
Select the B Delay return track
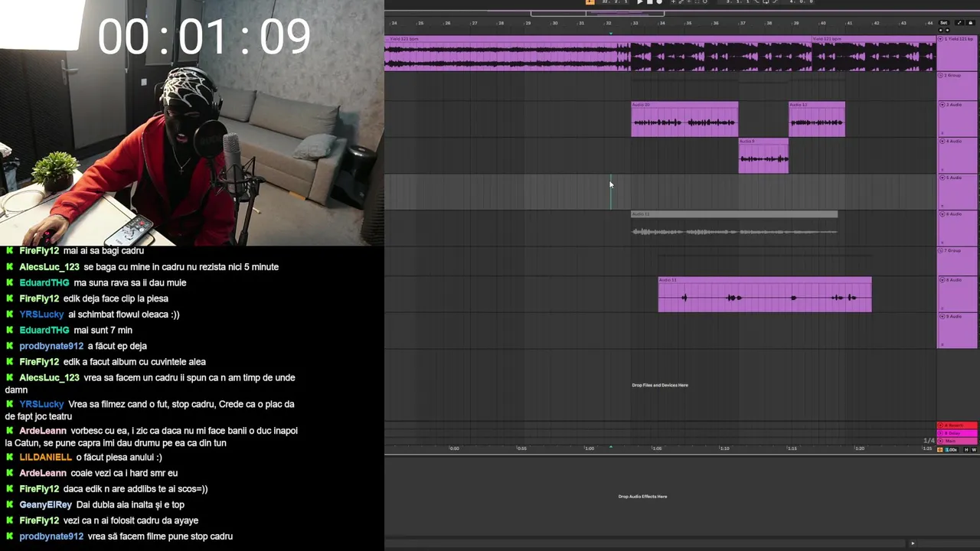click(957, 433)
